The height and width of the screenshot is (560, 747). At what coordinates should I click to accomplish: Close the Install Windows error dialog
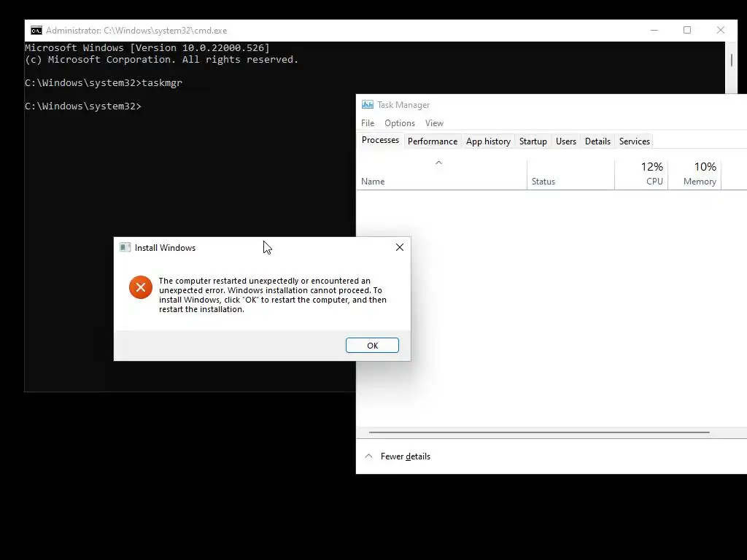(x=400, y=247)
